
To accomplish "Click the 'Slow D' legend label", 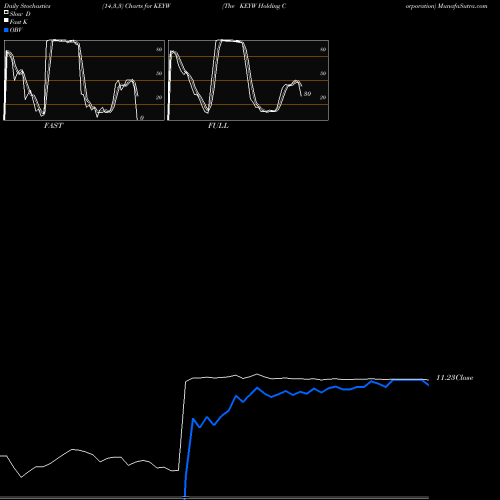I will [x=20, y=14].
